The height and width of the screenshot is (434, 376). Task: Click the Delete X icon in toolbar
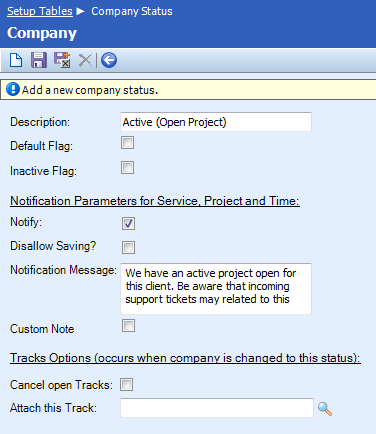click(x=85, y=60)
